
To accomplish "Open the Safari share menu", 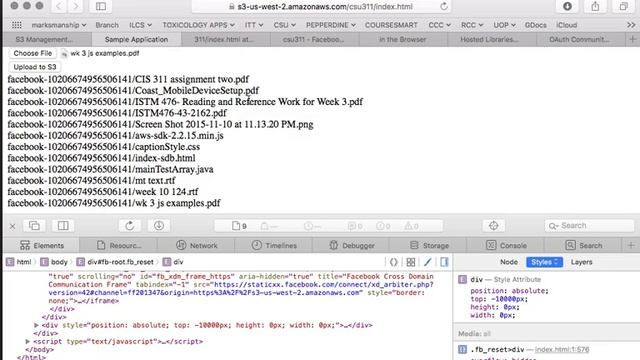I will [595, 6].
